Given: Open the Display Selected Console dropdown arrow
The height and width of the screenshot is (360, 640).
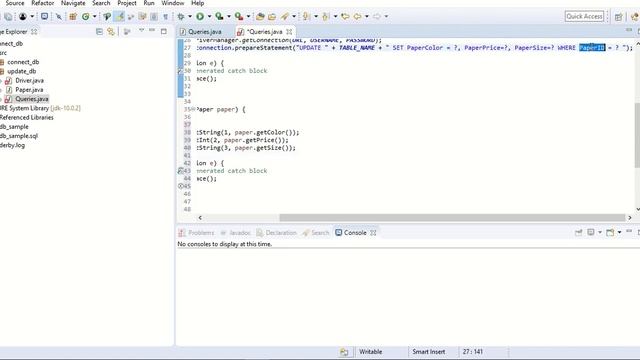Looking at the screenshot, I should [x=600, y=232].
